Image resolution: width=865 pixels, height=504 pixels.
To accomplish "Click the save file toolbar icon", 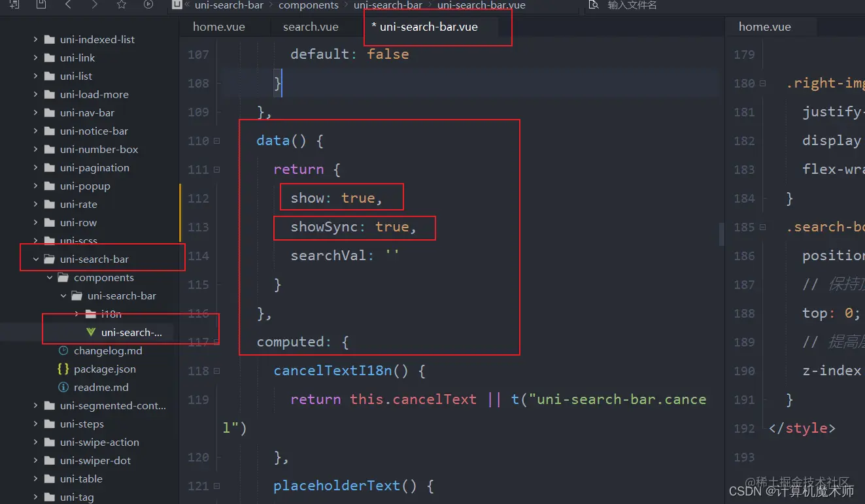I will tap(41, 5).
